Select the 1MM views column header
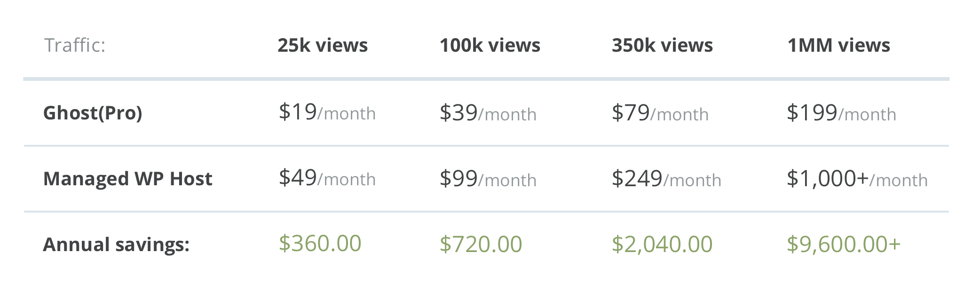980x300 pixels. pyautogui.click(x=838, y=46)
